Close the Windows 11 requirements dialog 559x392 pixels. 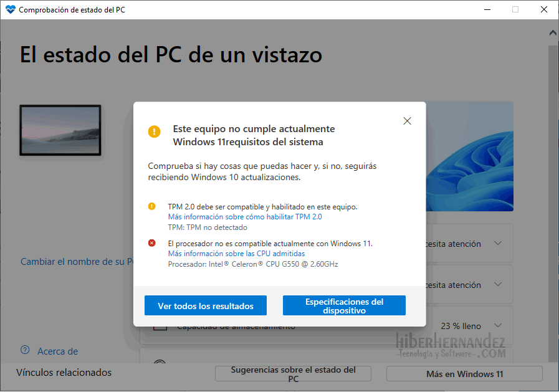click(407, 121)
